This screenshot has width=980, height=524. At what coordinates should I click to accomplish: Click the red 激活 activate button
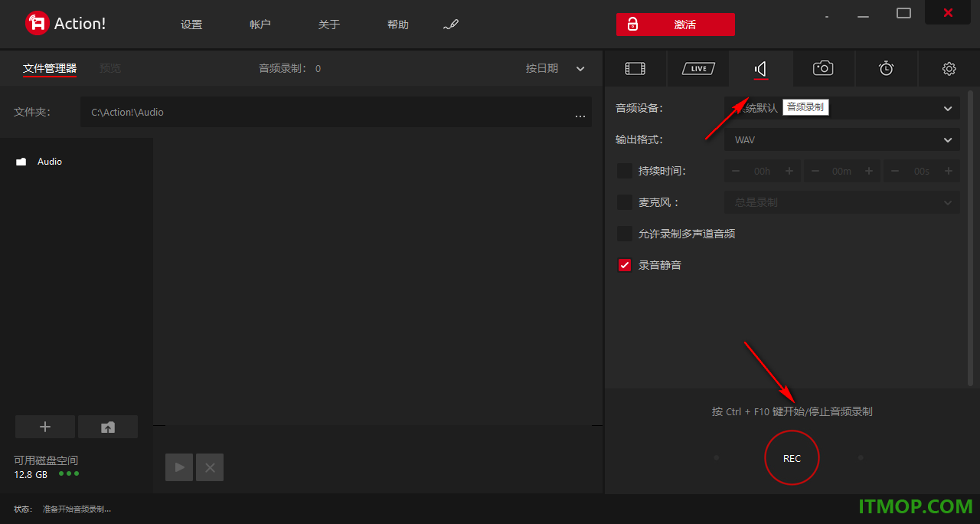(x=675, y=25)
